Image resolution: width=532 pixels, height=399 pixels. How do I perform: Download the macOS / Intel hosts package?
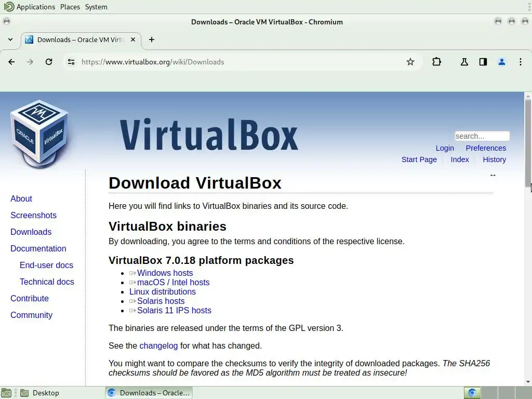[173, 282]
